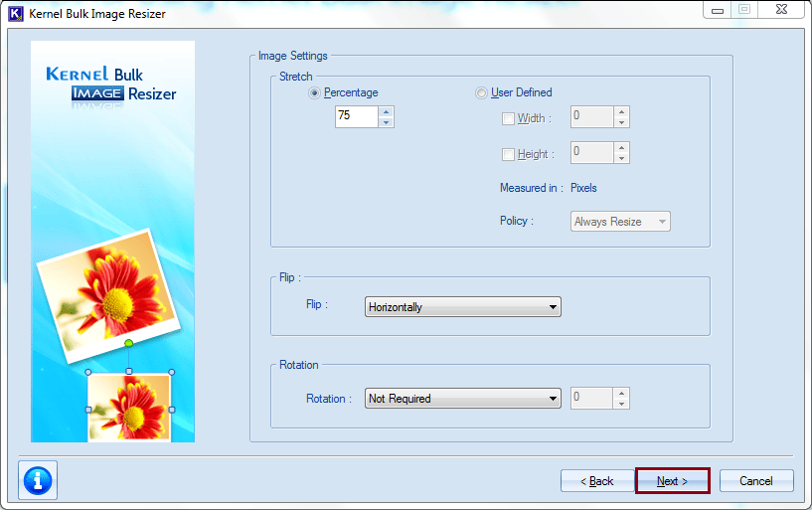Cancel the resize wizard
Viewport: 812px width, 510px height.
(756, 481)
